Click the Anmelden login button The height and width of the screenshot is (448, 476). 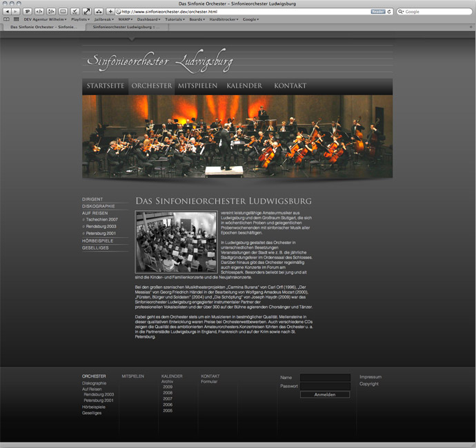point(325,395)
